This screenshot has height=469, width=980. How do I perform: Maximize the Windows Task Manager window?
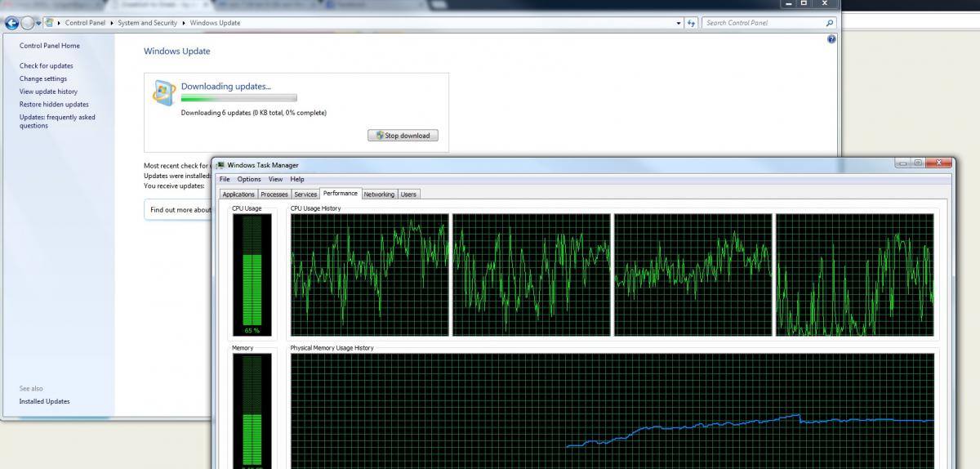pos(918,163)
